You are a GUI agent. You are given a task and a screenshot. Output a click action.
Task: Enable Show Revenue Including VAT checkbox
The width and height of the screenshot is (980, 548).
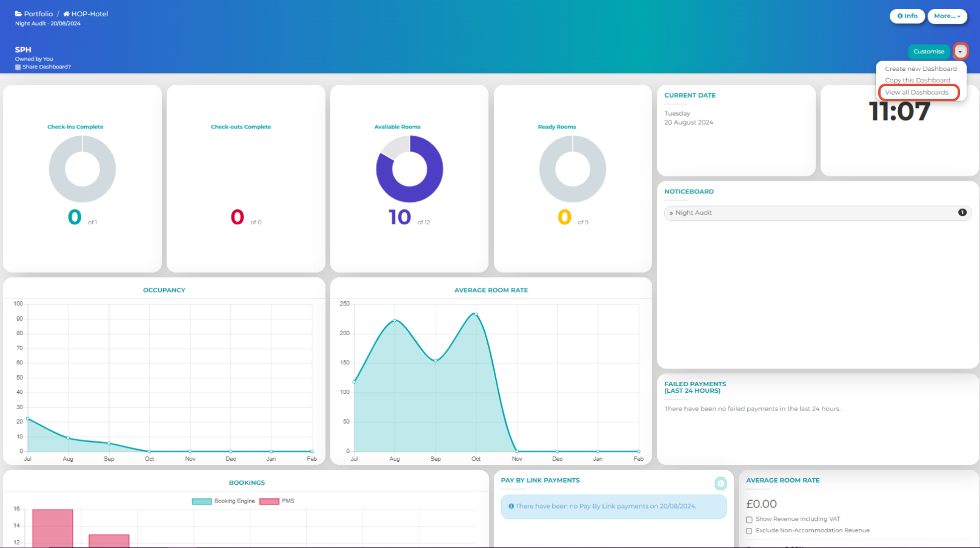(x=749, y=520)
